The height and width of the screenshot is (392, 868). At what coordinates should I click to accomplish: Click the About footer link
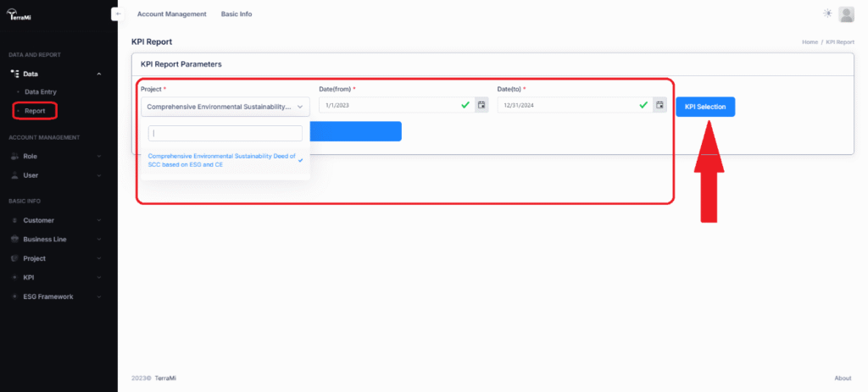point(843,378)
